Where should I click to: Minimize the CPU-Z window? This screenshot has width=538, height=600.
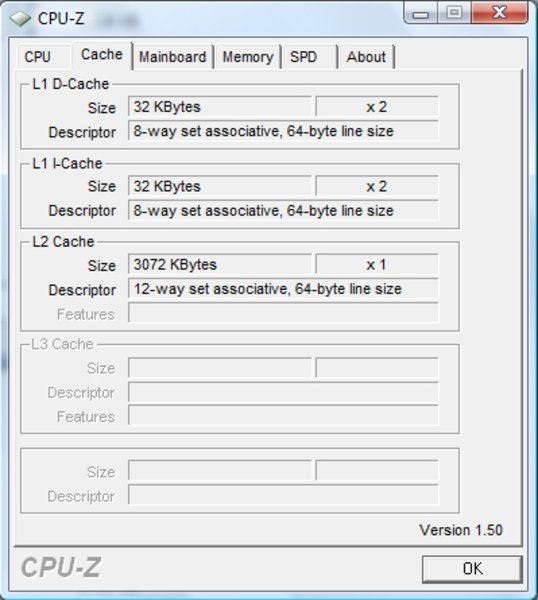[421, 14]
